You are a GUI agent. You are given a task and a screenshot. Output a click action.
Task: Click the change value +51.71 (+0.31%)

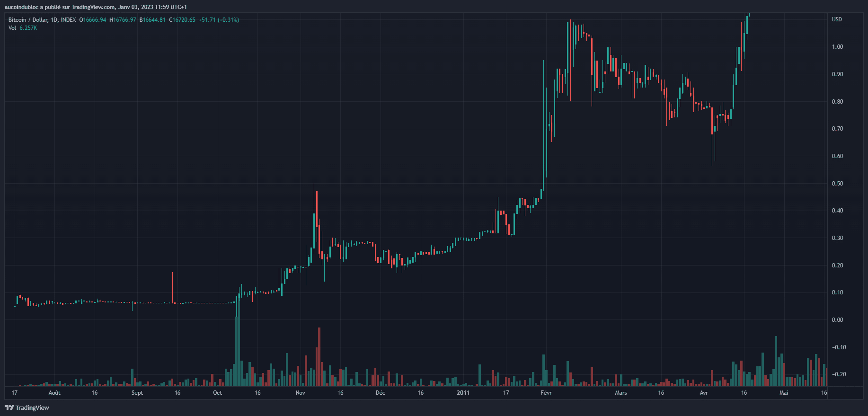coord(219,20)
